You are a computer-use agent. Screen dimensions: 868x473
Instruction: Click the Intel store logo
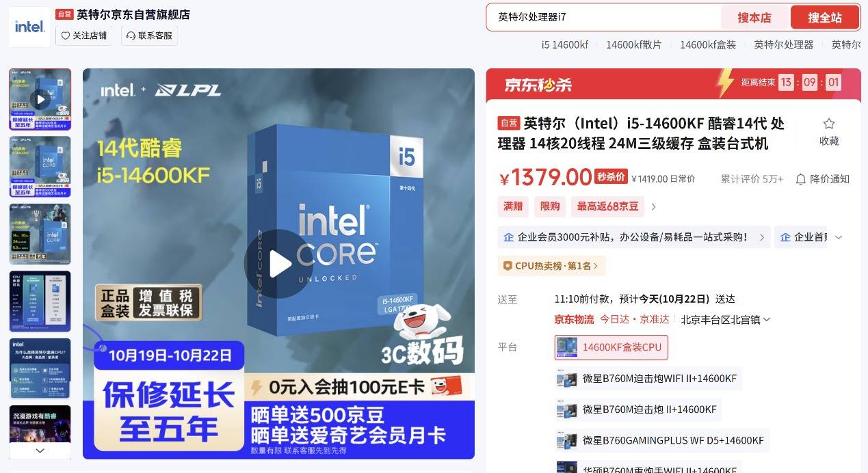point(29,27)
